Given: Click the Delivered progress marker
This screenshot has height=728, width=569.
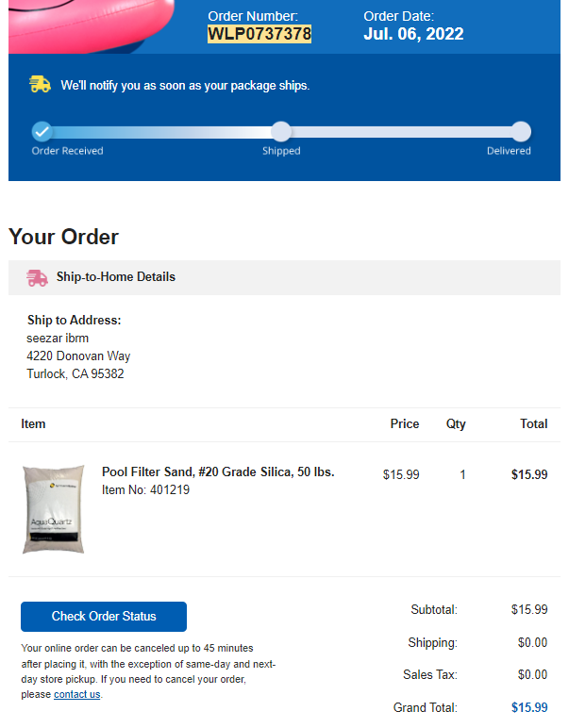Looking at the screenshot, I should pos(521,131).
